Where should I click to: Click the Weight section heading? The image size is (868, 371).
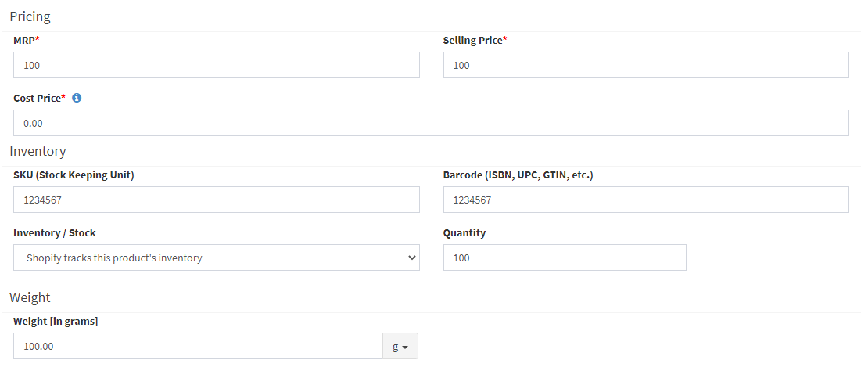[x=30, y=297]
